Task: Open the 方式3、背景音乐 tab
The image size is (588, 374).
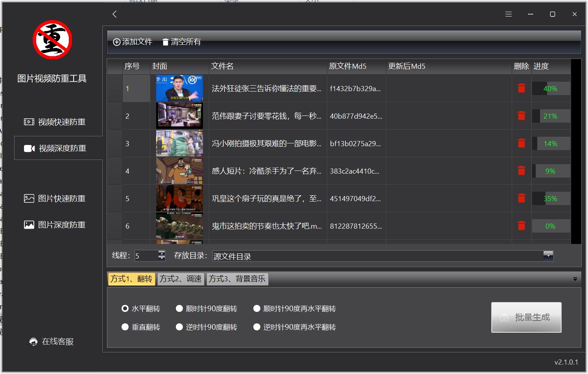Action: pyautogui.click(x=237, y=279)
